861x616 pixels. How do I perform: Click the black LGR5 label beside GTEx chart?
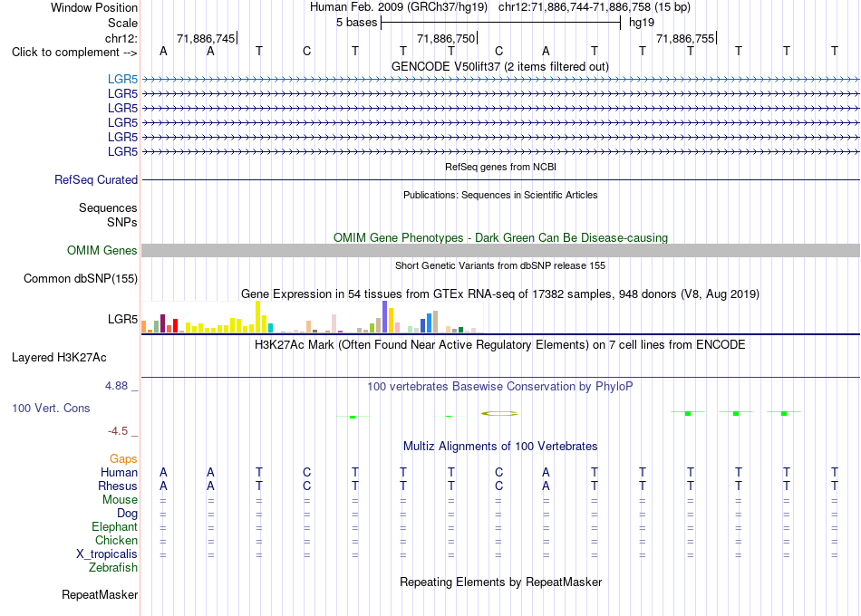[x=122, y=319]
